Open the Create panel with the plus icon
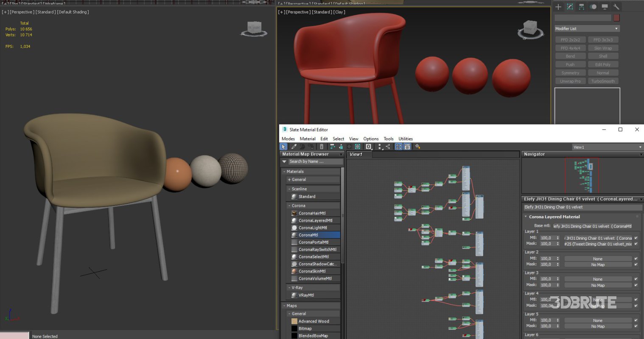This screenshot has width=644, height=339. coord(558,7)
